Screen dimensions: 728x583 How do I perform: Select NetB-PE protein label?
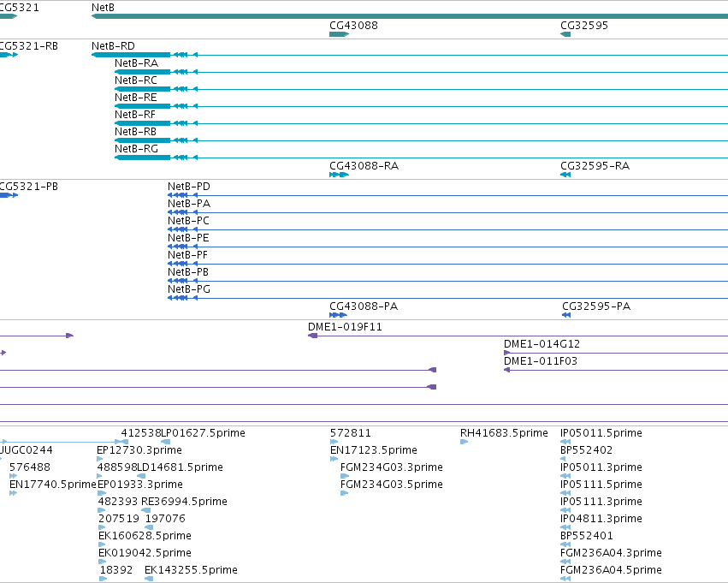(x=188, y=238)
